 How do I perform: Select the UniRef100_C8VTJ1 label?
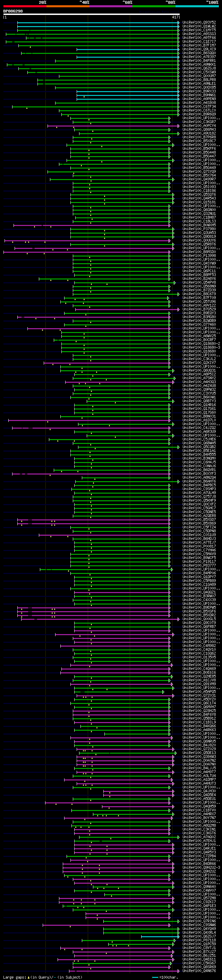tap(199, 948)
